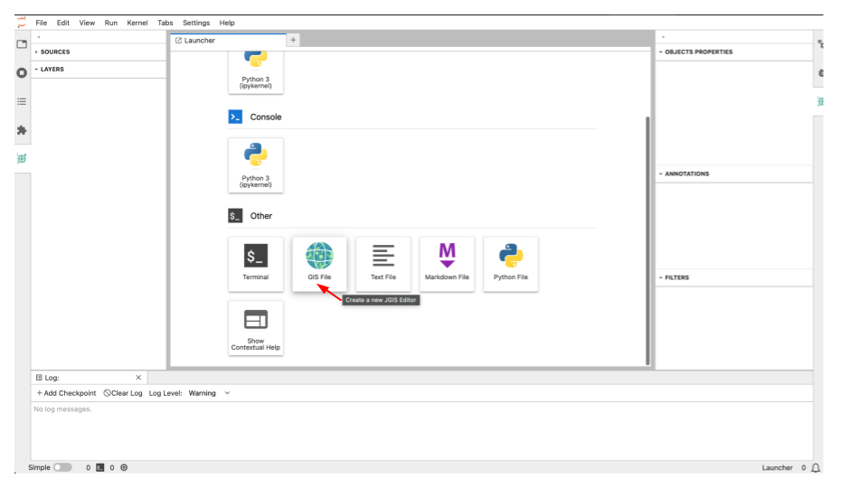The width and height of the screenshot is (868, 488).
Task: Click the launcher vertical scrollbar
Action: click(646, 235)
